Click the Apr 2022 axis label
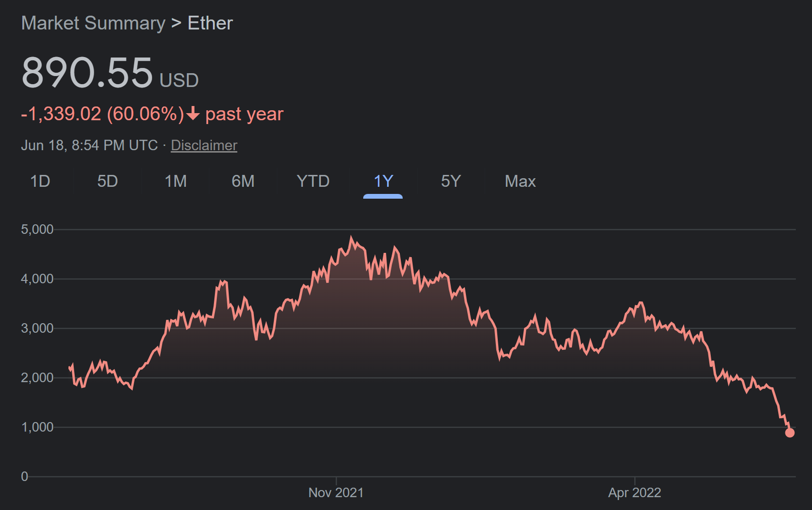This screenshot has width=812, height=510. 635,492
